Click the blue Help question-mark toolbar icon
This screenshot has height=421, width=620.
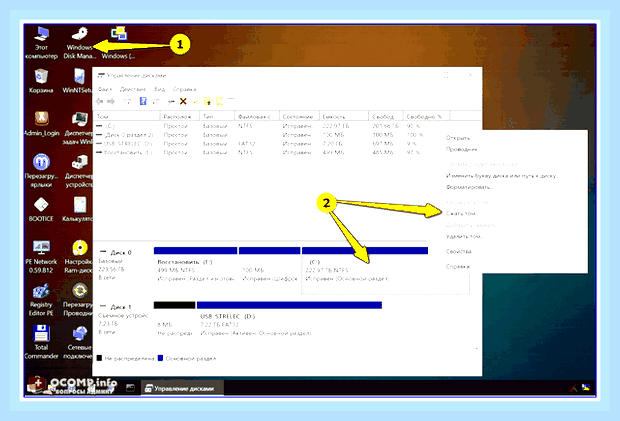point(143,102)
